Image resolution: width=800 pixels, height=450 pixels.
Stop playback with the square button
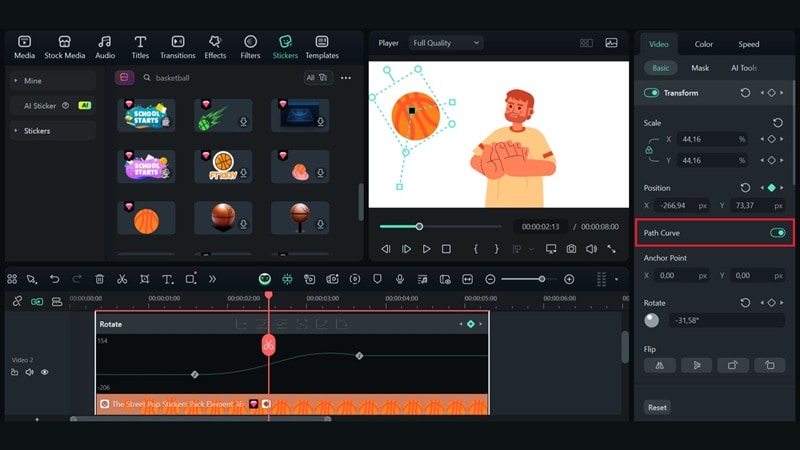pyautogui.click(x=446, y=249)
